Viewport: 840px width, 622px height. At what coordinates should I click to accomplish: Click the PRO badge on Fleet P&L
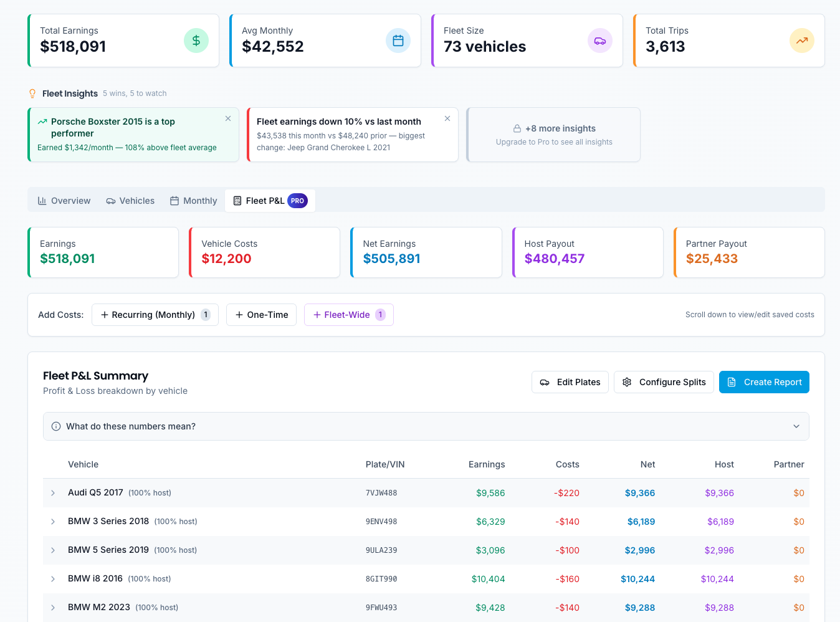click(x=297, y=201)
